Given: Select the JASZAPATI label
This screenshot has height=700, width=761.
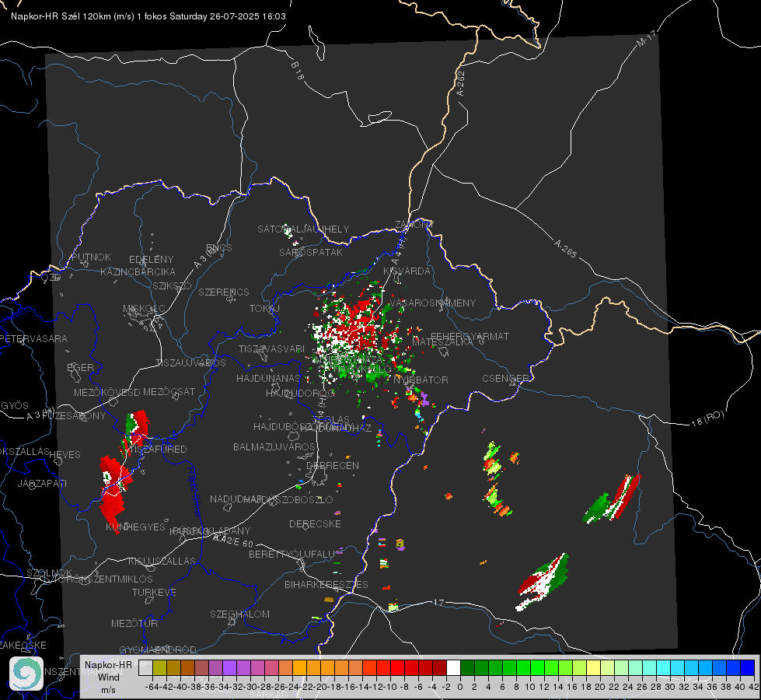Looking at the screenshot, I should click(x=42, y=483).
